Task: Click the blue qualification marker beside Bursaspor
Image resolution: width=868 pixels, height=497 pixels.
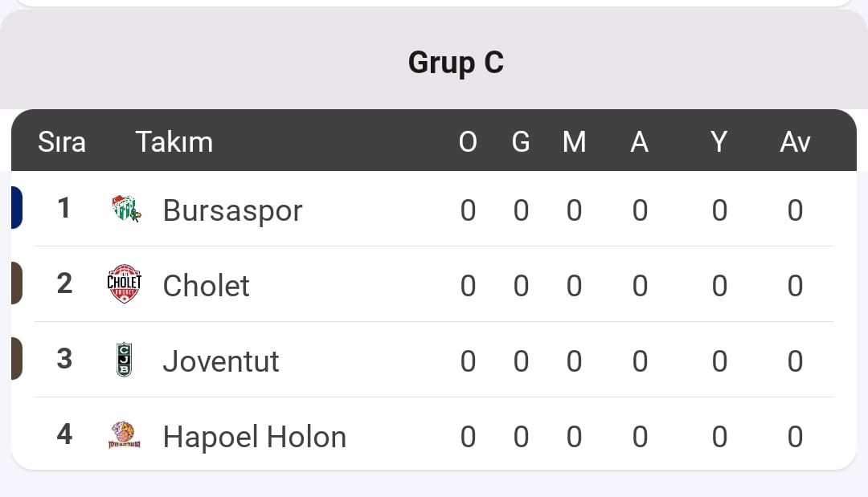Action: (x=17, y=208)
